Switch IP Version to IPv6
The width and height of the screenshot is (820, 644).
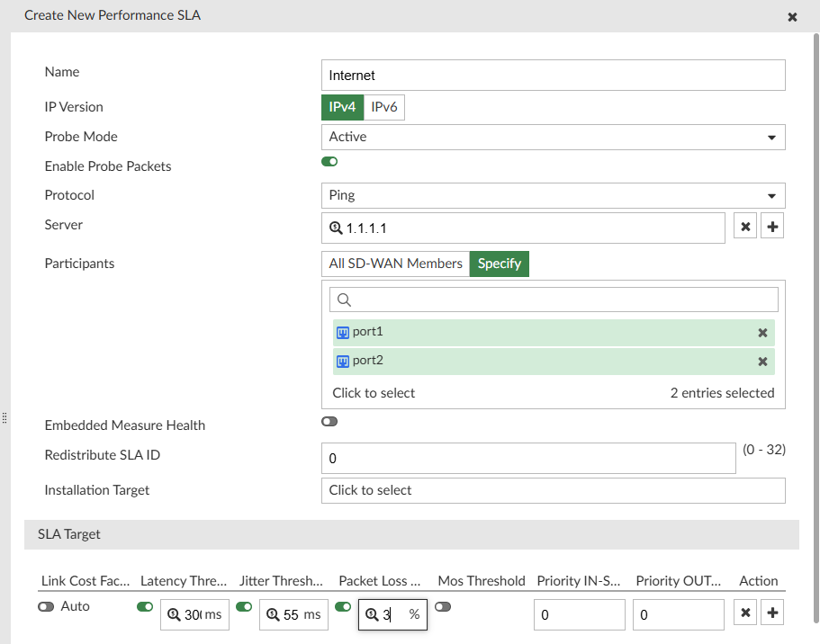tap(384, 106)
